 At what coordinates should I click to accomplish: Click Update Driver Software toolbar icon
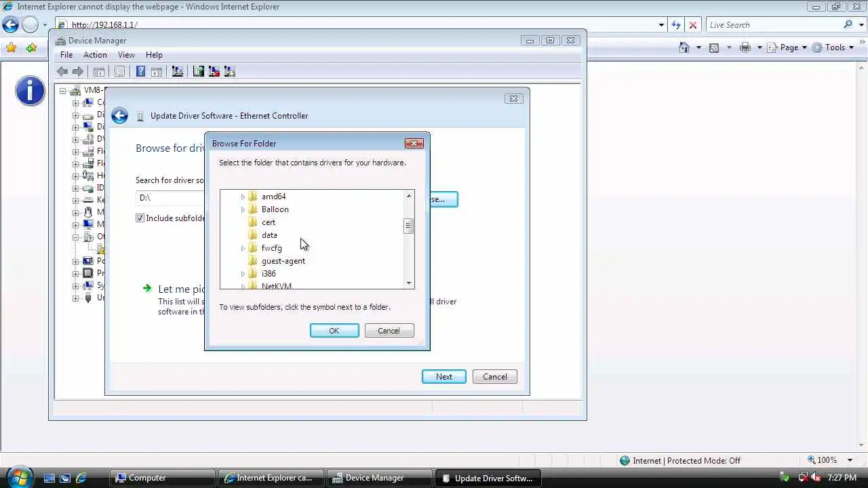coord(198,71)
